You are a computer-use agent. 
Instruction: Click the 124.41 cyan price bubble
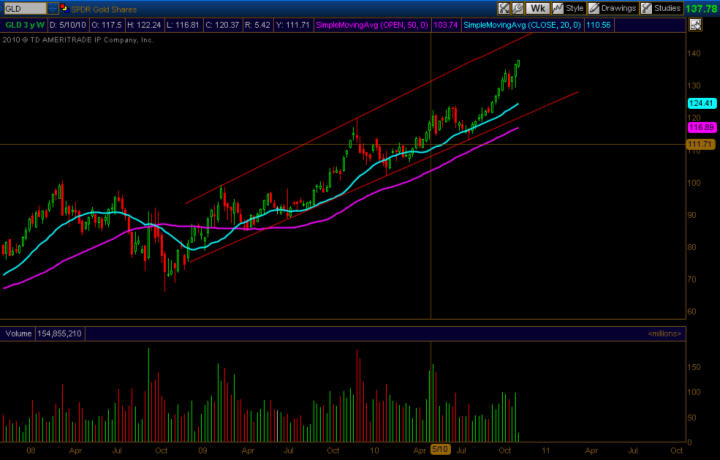(702, 103)
